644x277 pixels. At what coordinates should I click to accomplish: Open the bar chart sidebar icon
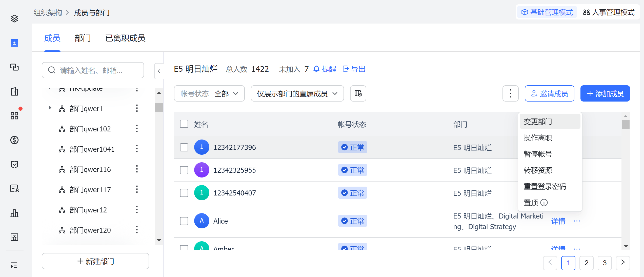[14, 213]
